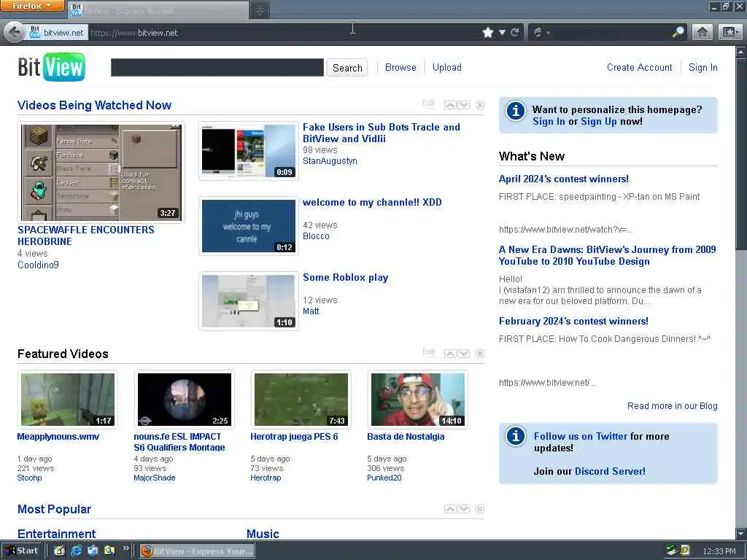Open the Music category
The width and height of the screenshot is (747, 560).
[x=263, y=534]
